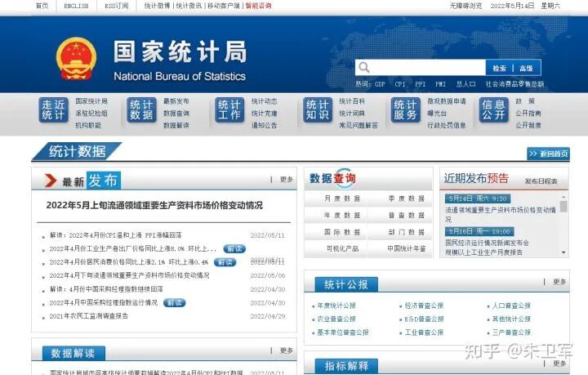Go to 首页 in top bar
The image size is (588, 375).
click(42, 6)
